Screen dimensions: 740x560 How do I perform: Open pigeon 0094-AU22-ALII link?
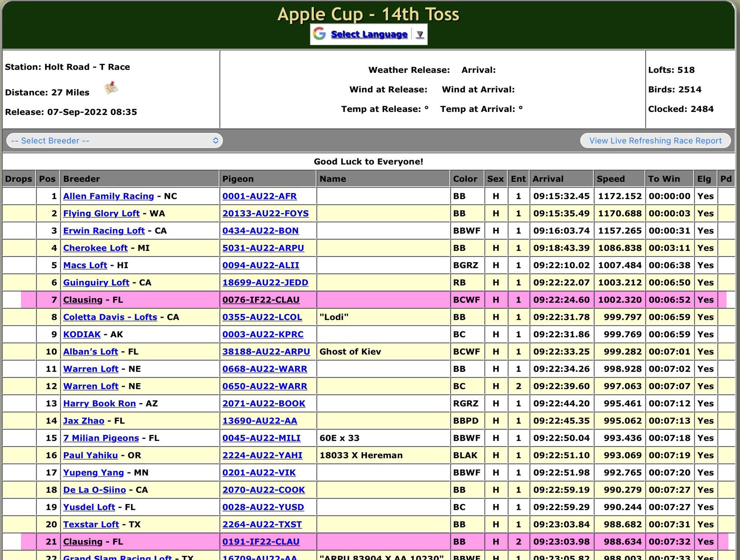point(261,265)
